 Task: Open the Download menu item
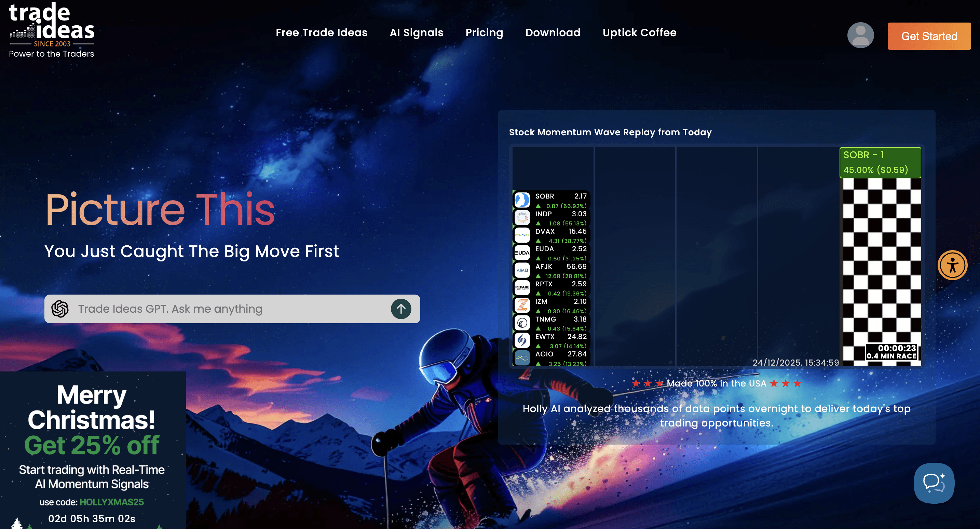click(x=553, y=33)
